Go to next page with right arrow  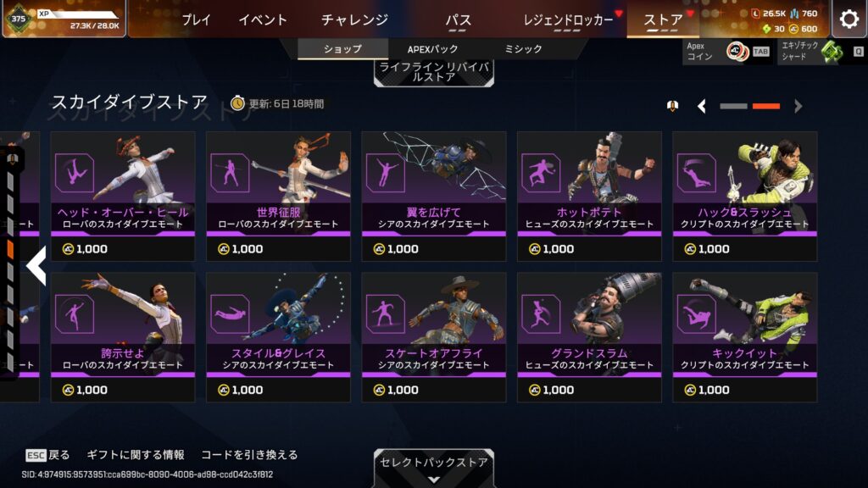(x=798, y=106)
